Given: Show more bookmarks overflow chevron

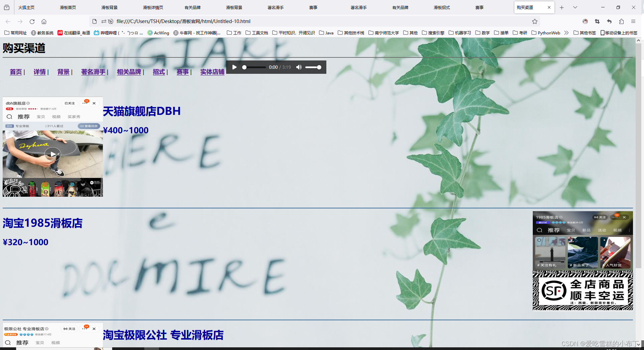Looking at the screenshot, I should coord(566,33).
